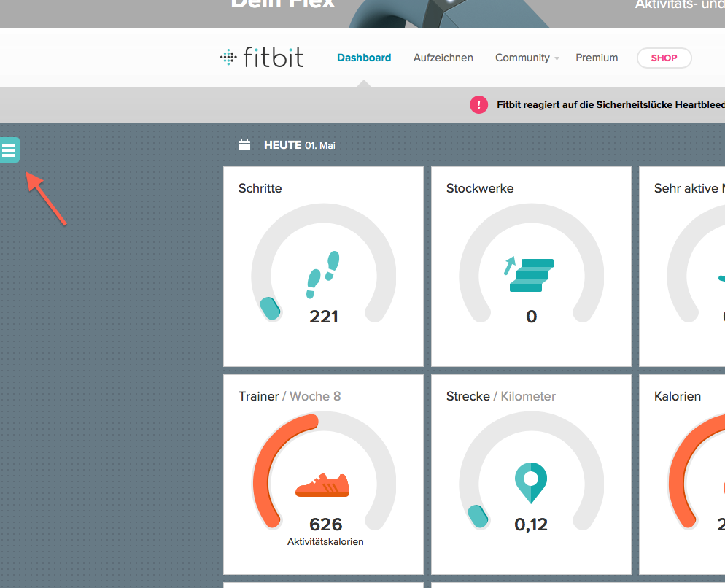
Task: Click the fitbit logo
Action: tap(262, 58)
